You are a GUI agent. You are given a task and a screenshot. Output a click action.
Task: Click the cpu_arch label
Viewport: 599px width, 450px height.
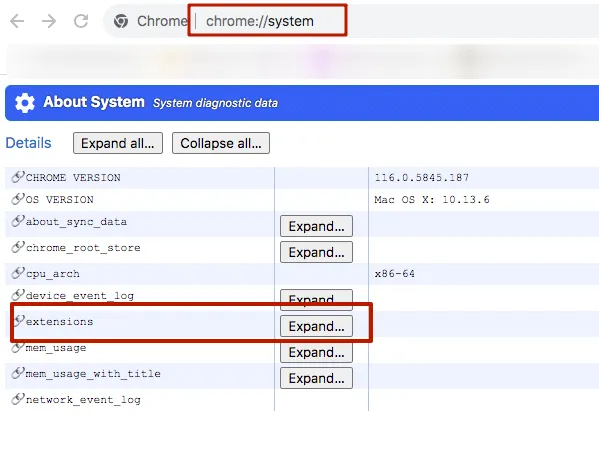(x=53, y=274)
